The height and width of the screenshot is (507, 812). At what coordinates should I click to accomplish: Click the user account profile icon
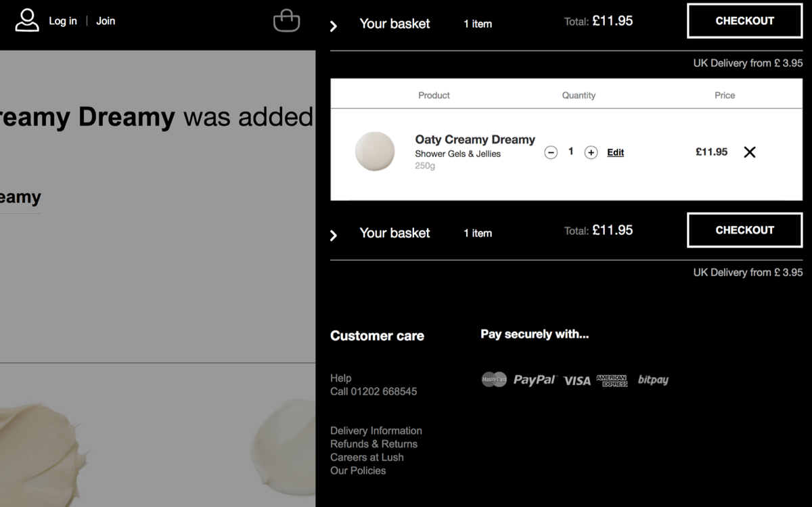(27, 20)
